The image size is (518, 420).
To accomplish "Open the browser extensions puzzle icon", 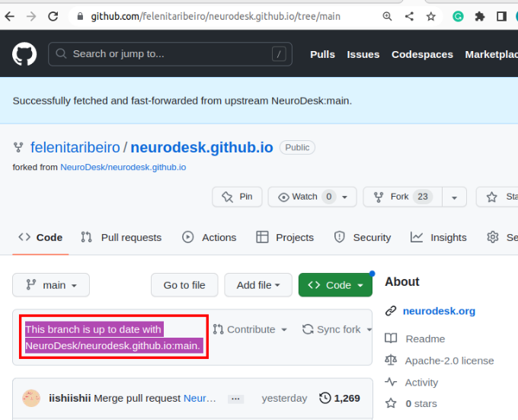I will (x=479, y=16).
